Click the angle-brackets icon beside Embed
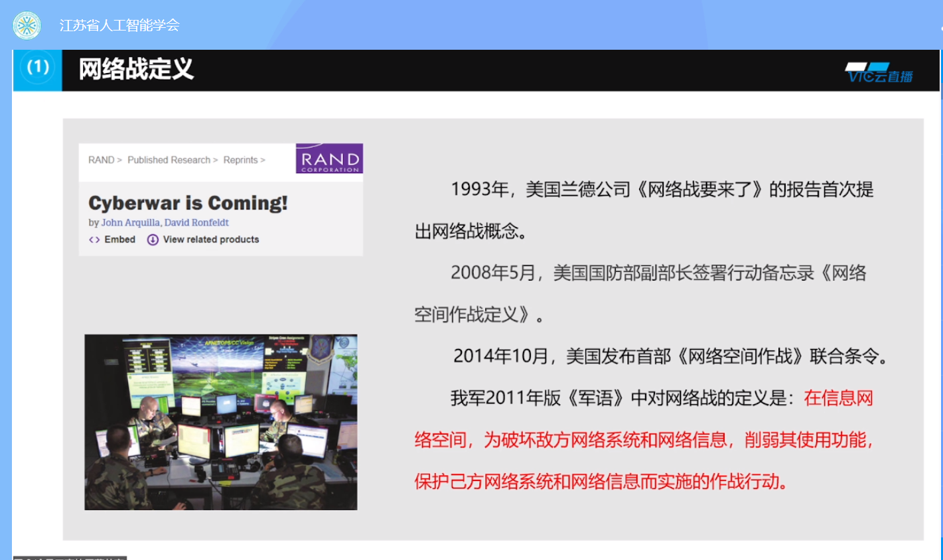 [x=94, y=240]
